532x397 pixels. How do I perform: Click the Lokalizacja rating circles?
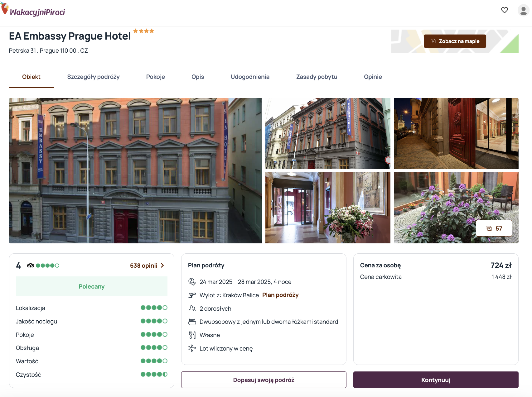(154, 308)
